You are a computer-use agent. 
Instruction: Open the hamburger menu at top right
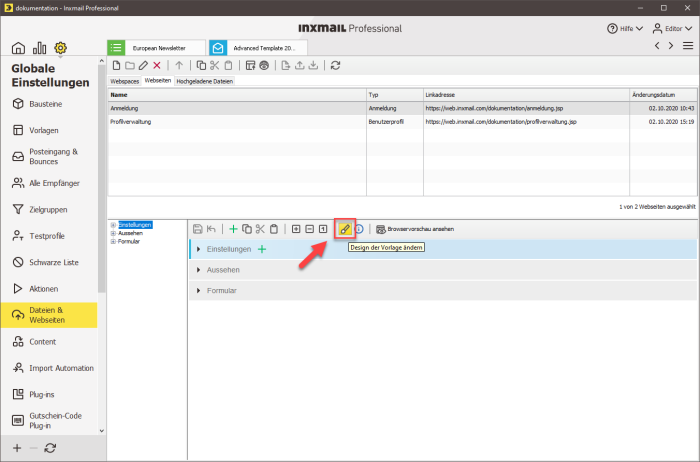[688, 46]
